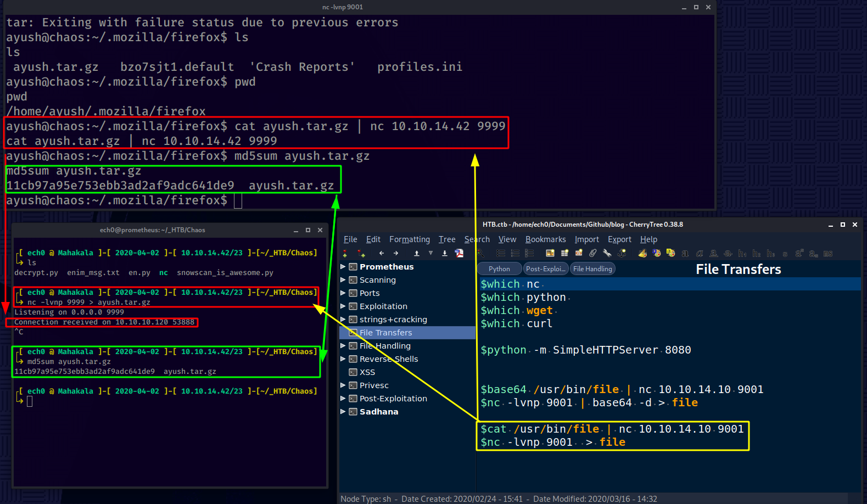
Task: Change text foreground color
Action: pyautogui.click(x=657, y=253)
